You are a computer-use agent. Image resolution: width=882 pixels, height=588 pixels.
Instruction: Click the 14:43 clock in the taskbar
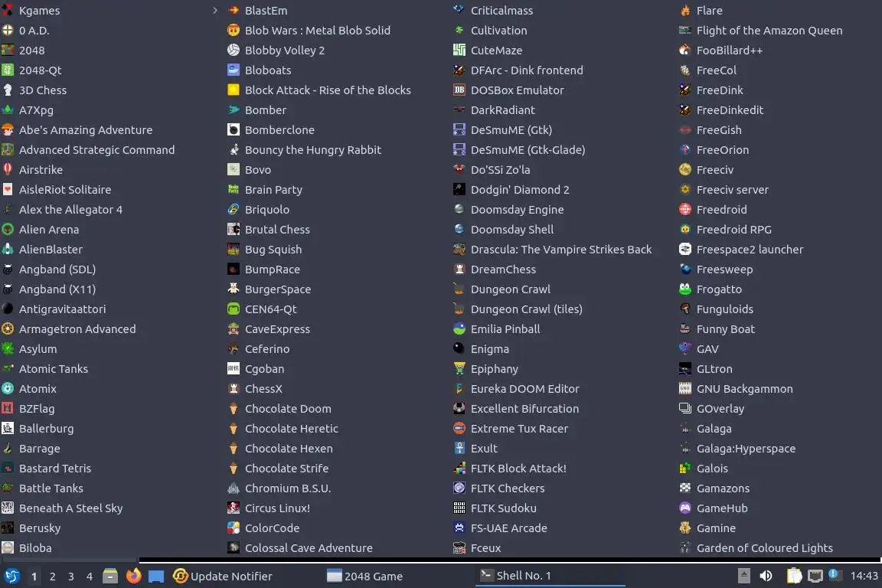click(864, 576)
